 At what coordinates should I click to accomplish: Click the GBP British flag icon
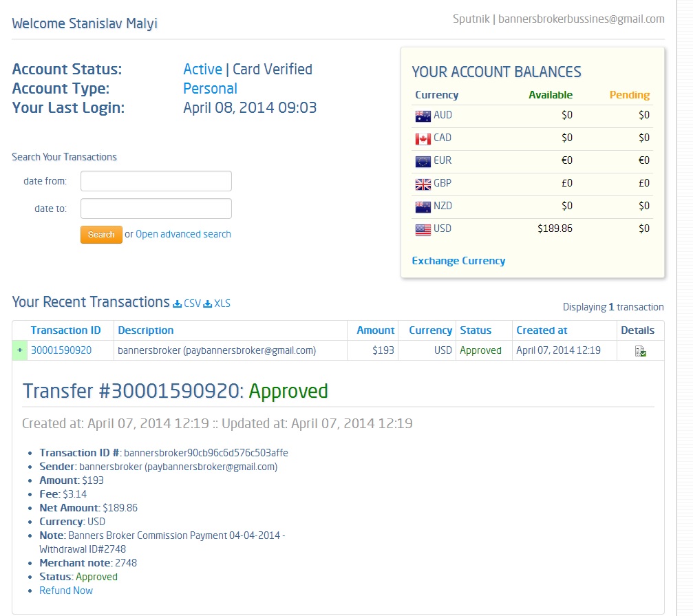coord(423,184)
